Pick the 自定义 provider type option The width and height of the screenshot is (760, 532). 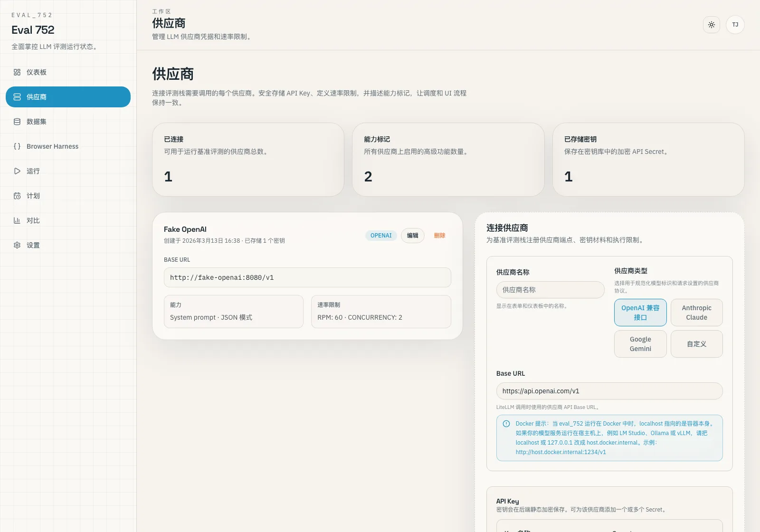click(696, 344)
